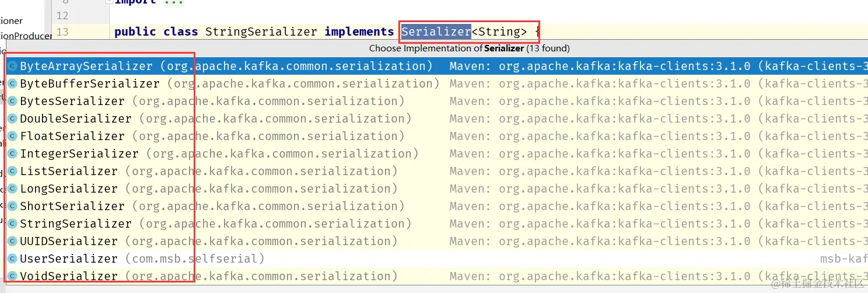Click the StringSerializer class icon in the list
Viewport: 868px width, 293px height.
[x=12, y=224]
